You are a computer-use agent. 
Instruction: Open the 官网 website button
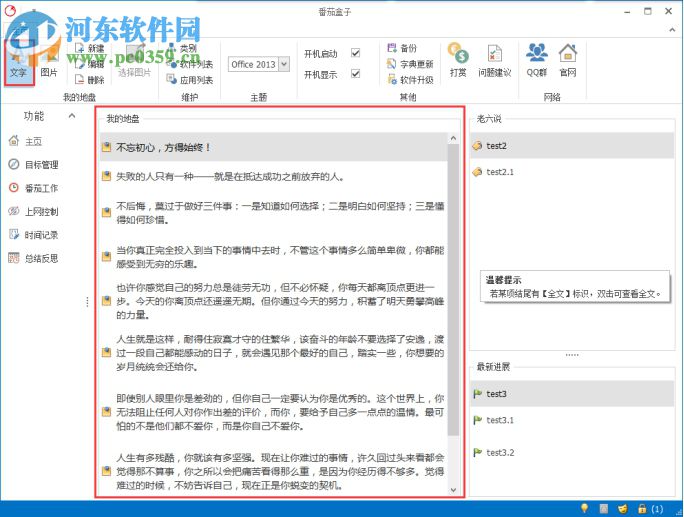[x=568, y=61]
